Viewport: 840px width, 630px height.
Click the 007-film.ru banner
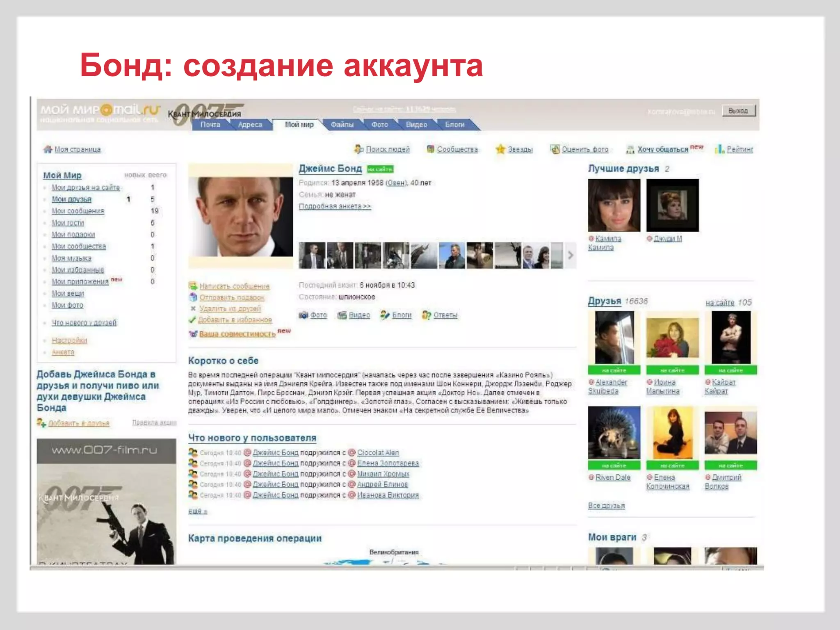(x=106, y=502)
